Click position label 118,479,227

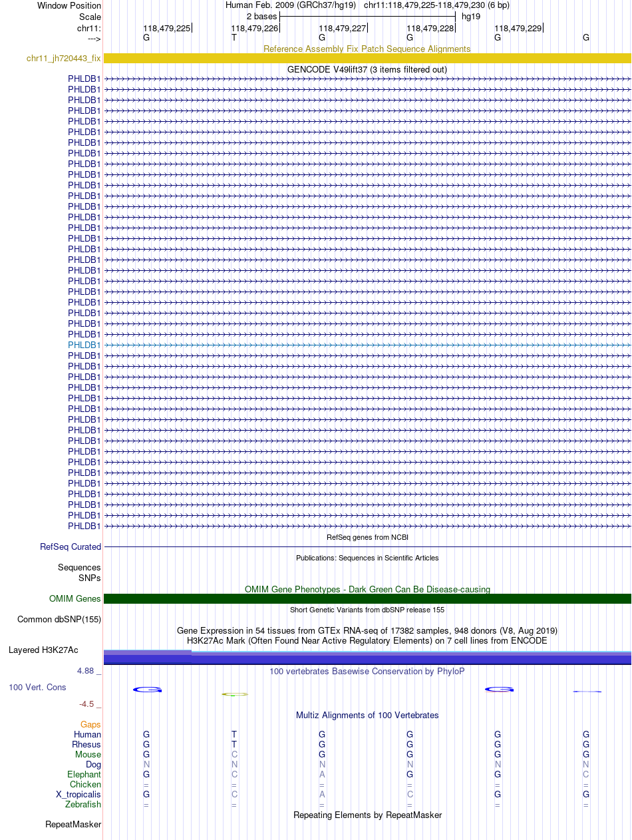tap(342, 28)
